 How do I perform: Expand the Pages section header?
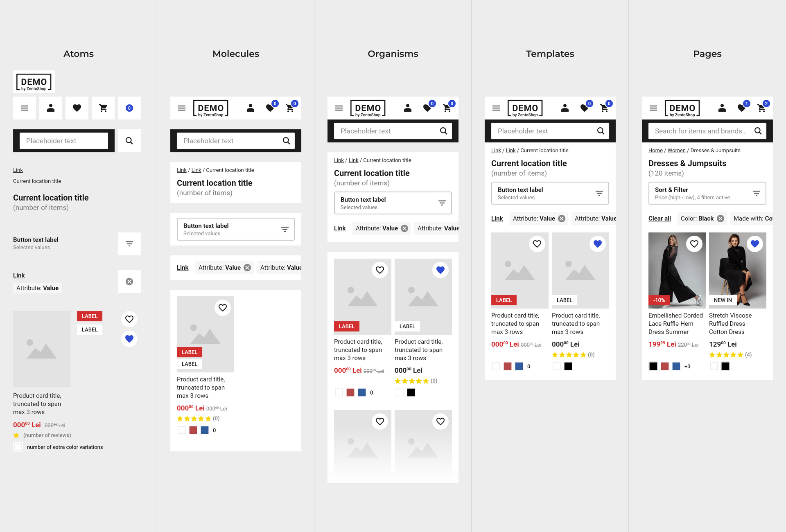[708, 54]
